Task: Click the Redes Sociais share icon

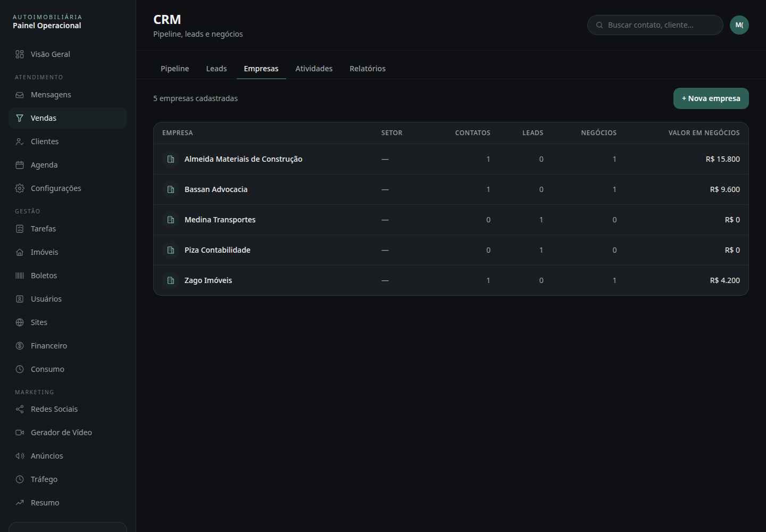Action: [x=20, y=409]
